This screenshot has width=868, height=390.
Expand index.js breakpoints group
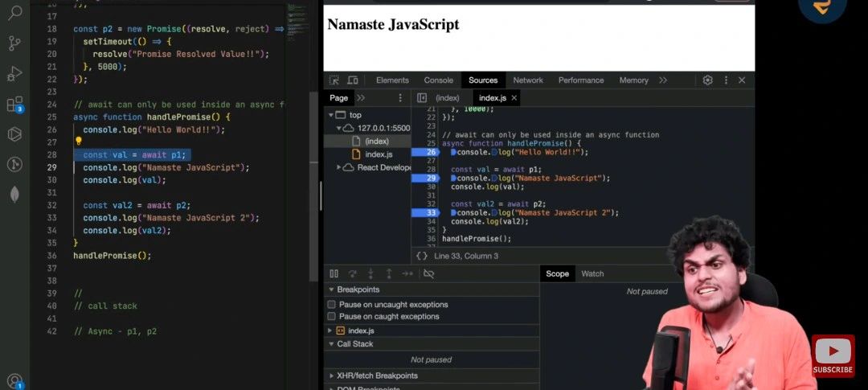[x=330, y=330]
